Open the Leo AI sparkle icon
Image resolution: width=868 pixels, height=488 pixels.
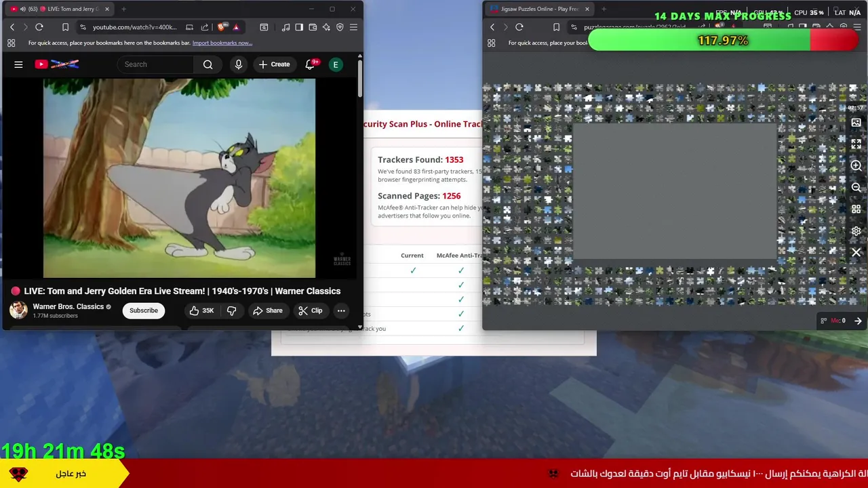[x=326, y=27]
